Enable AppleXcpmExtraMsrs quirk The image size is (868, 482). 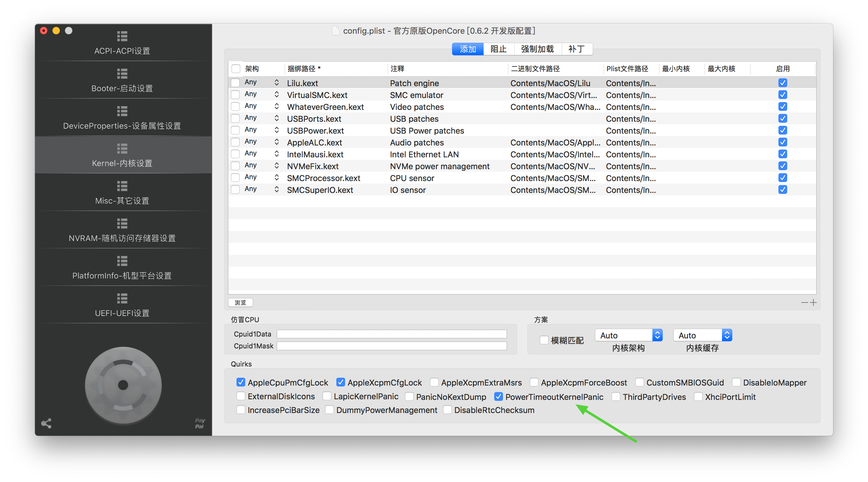point(434,382)
